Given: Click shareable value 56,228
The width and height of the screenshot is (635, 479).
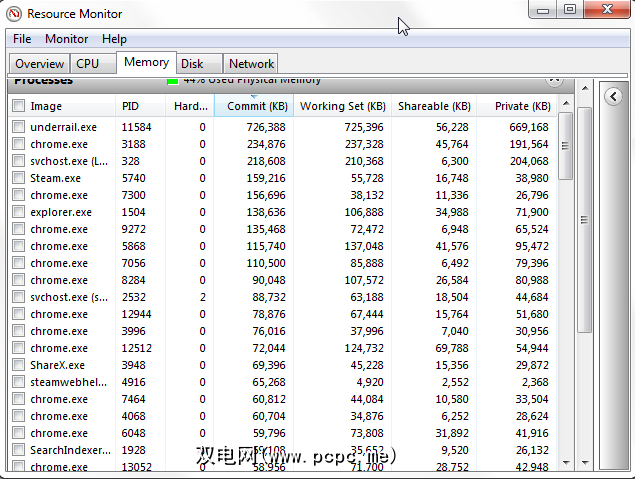Looking at the screenshot, I should [x=452, y=127].
